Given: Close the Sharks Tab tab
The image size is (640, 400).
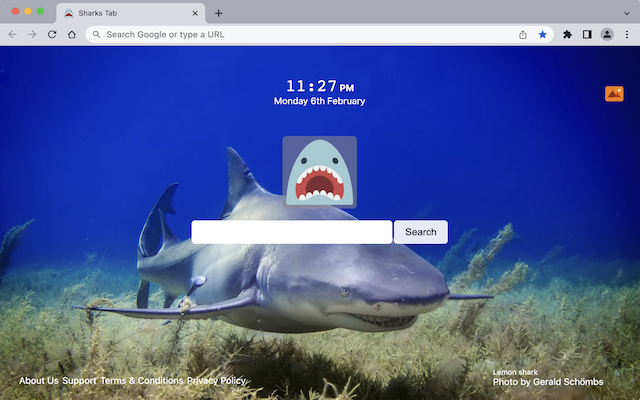Looking at the screenshot, I should (195, 13).
